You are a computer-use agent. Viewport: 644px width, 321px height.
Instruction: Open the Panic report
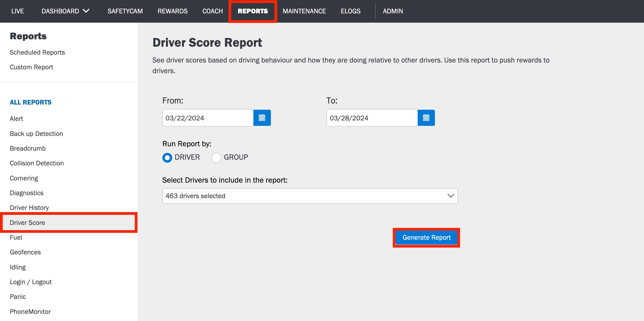point(18,297)
